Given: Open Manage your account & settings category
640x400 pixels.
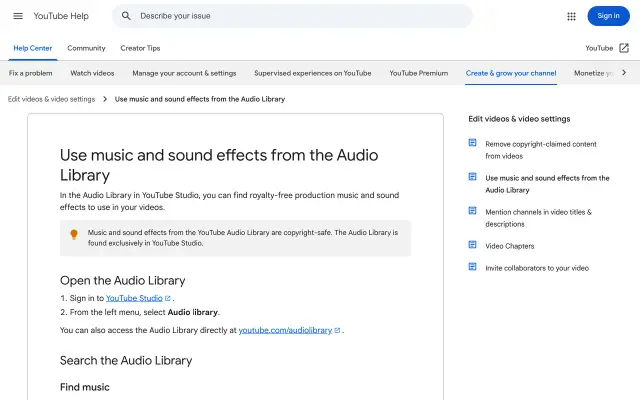Looking at the screenshot, I should coord(184,73).
